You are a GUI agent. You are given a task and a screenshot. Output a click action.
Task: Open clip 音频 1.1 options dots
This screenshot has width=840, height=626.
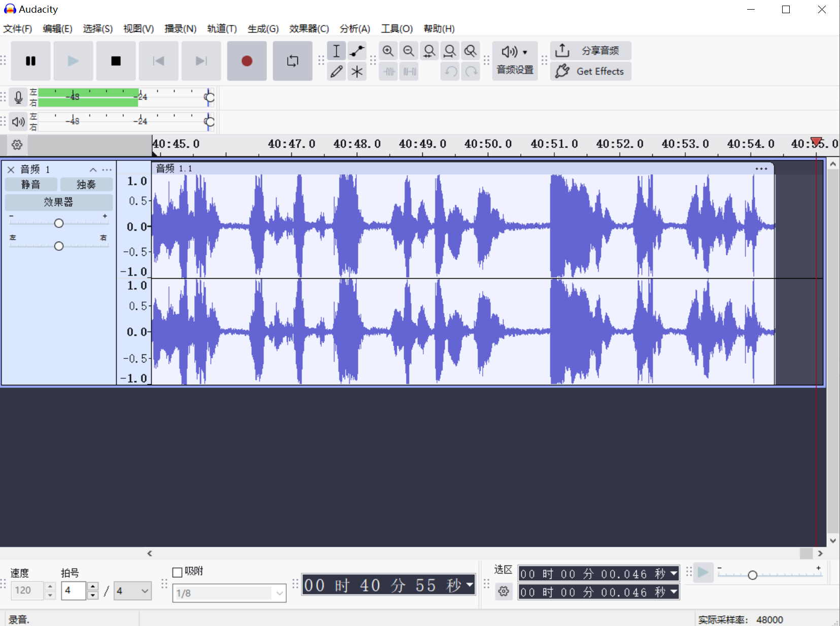pos(761,169)
